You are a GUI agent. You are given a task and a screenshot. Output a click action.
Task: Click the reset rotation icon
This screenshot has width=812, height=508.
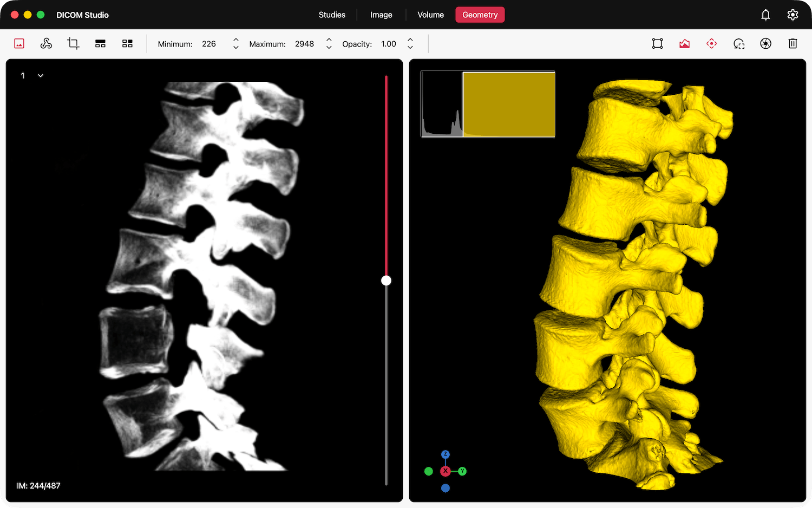739,44
